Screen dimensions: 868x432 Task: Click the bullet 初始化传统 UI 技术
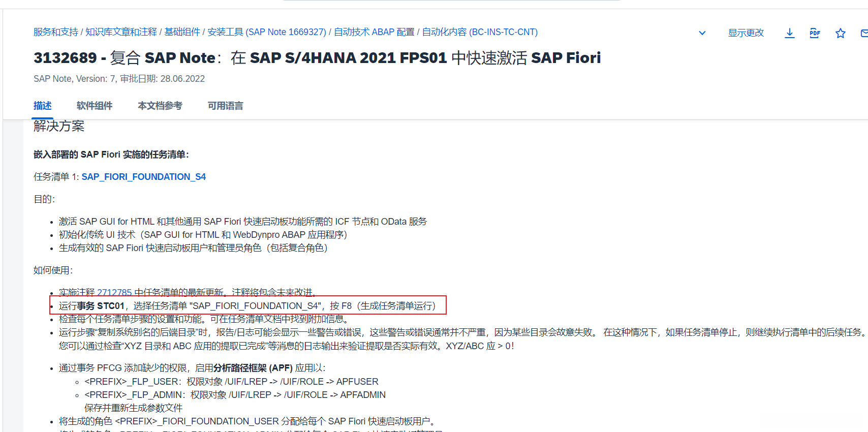click(x=203, y=235)
